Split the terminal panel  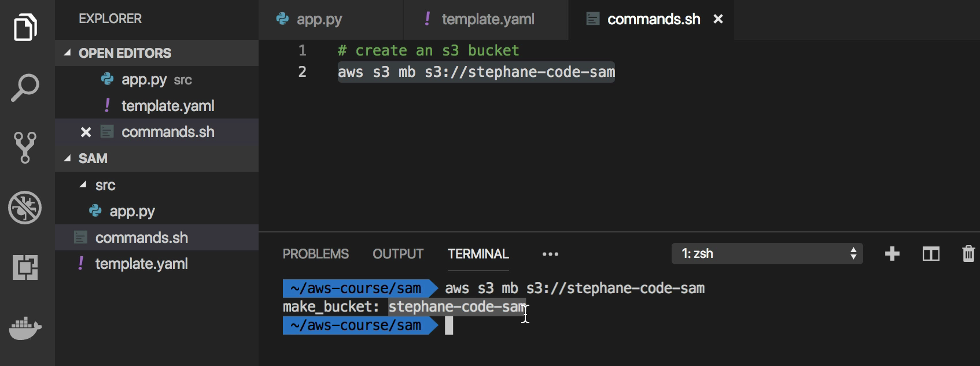(931, 254)
